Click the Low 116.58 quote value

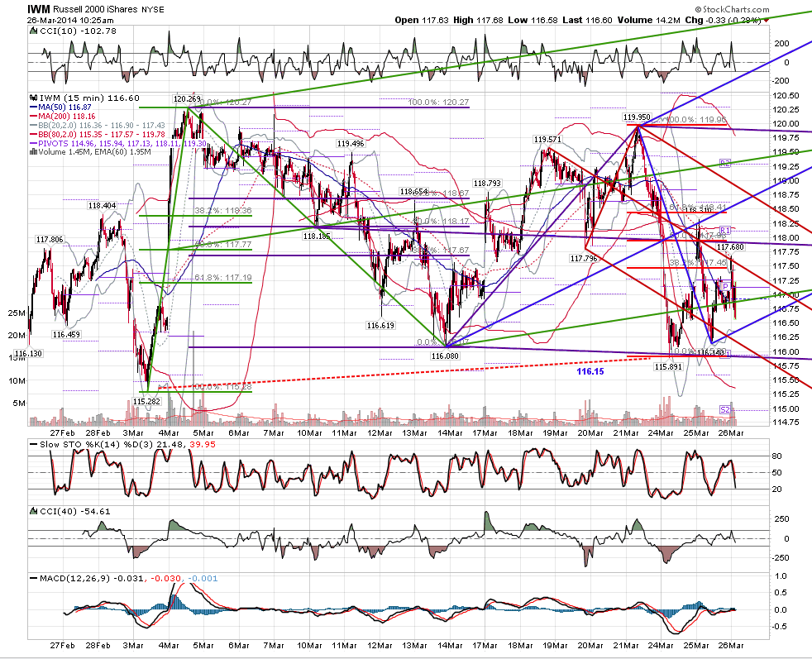[x=533, y=20]
